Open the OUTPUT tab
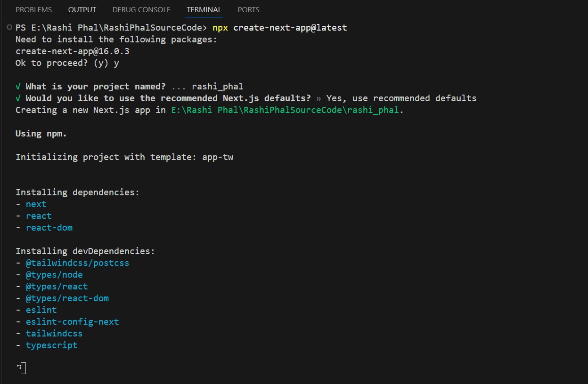This screenshot has height=384, width=588. pos(82,9)
